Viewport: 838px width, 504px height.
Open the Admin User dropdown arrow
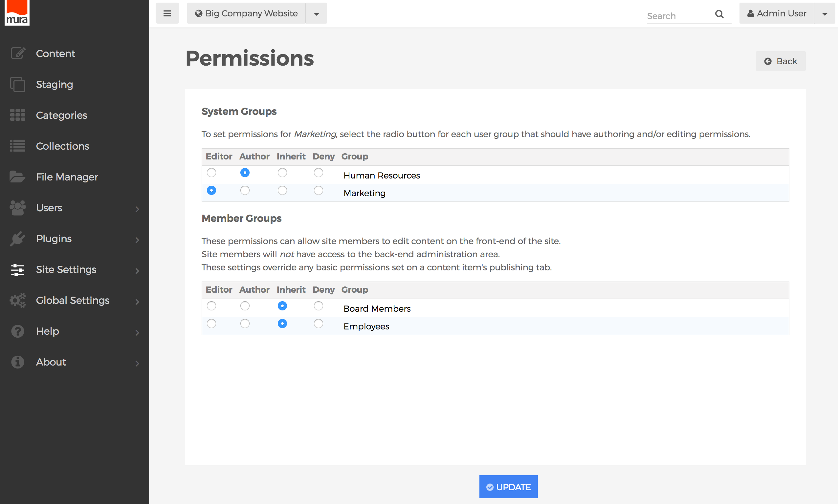(825, 13)
